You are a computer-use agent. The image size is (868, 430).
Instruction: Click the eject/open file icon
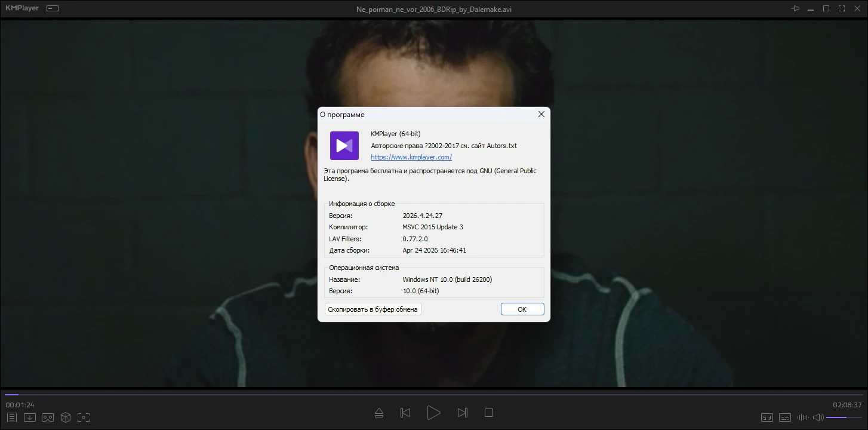pos(378,413)
